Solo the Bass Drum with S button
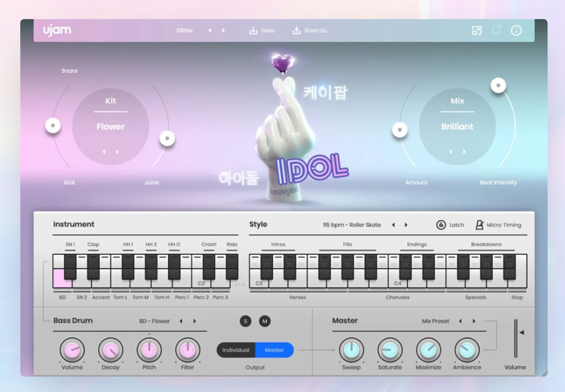 245,321
